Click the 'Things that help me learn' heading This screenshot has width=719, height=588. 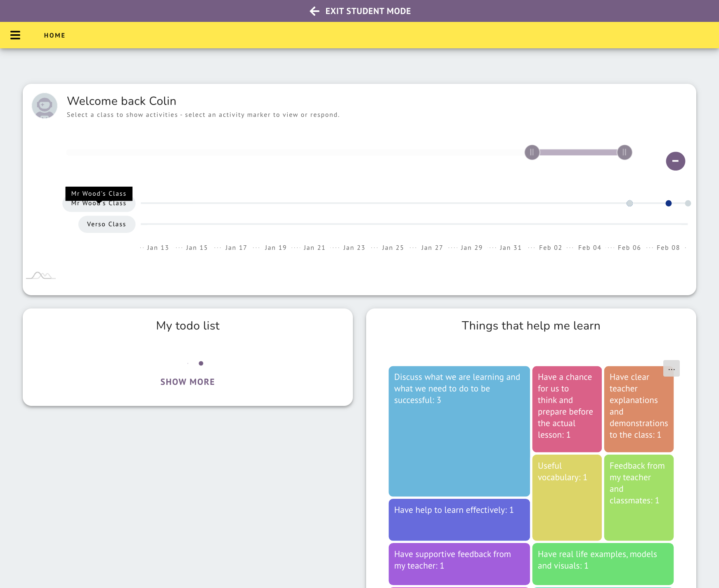coord(531,326)
